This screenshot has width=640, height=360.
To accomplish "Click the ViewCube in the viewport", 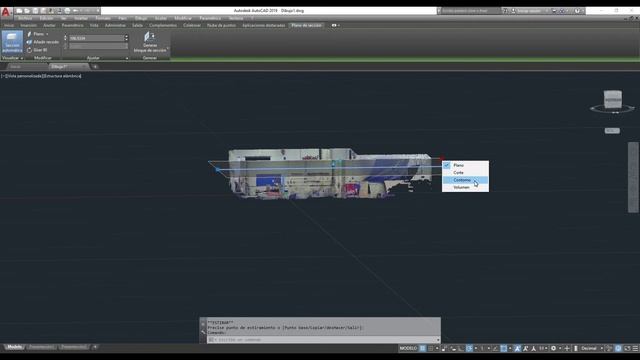I will 612,100.
